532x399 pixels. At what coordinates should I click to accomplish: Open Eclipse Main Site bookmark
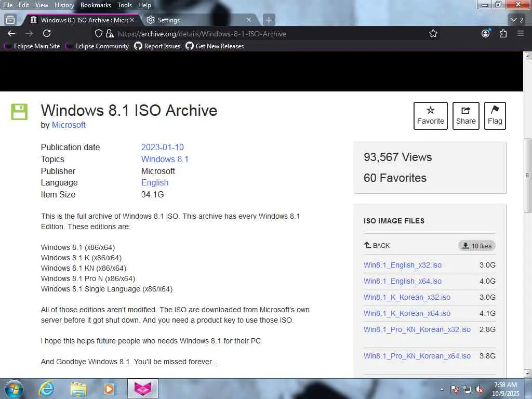click(x=32, y=46)
